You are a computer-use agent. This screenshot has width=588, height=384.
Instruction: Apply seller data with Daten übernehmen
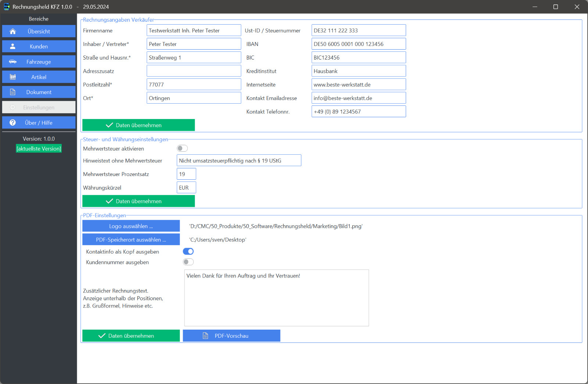click(x=139, y=125)
